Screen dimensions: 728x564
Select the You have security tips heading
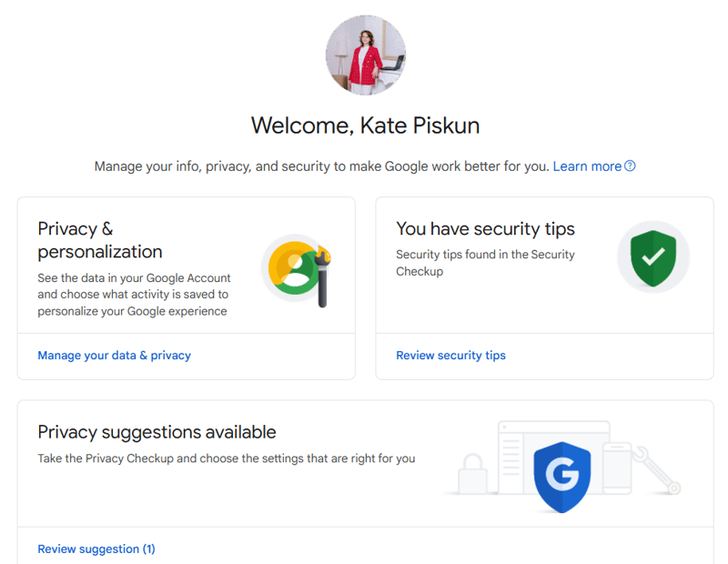click(485, 229)
